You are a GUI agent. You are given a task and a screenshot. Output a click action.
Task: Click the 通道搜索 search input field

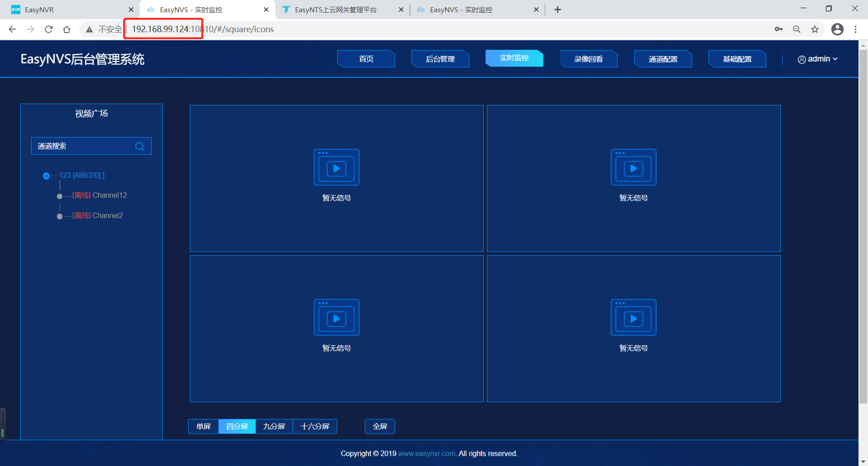coord(91,146)
